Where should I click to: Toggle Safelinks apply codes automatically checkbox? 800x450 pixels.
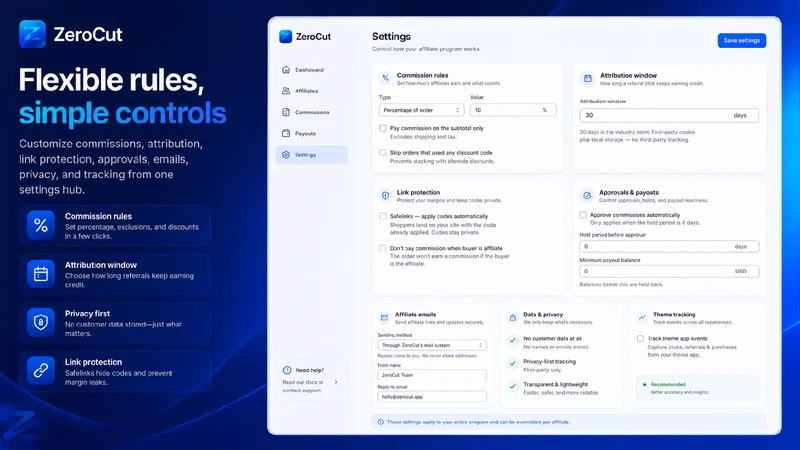point(383,216)
